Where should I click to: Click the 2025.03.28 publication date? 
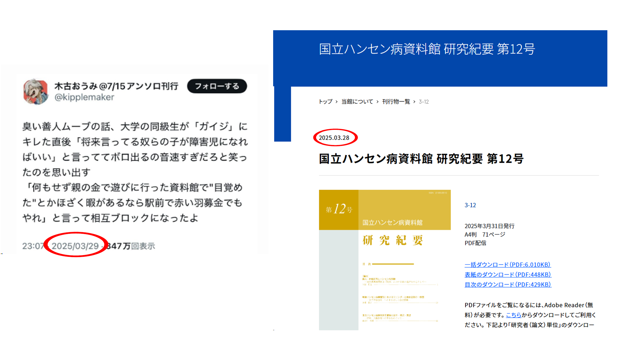pos(334,138)
